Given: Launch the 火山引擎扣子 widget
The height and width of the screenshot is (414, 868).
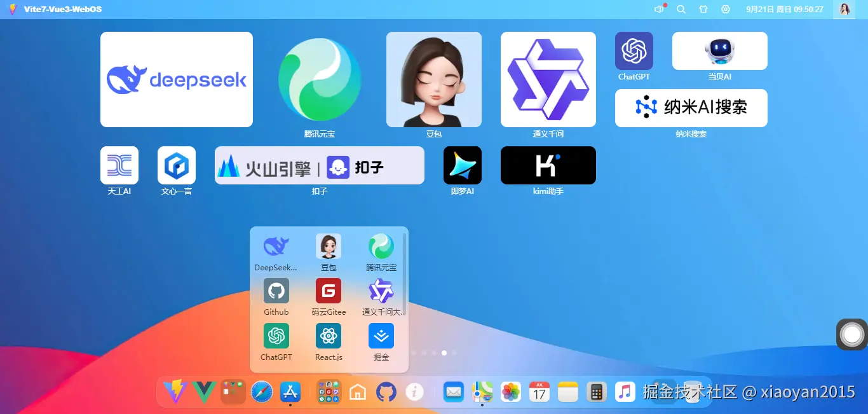Looking at the screenshot, I should point(319,165).
